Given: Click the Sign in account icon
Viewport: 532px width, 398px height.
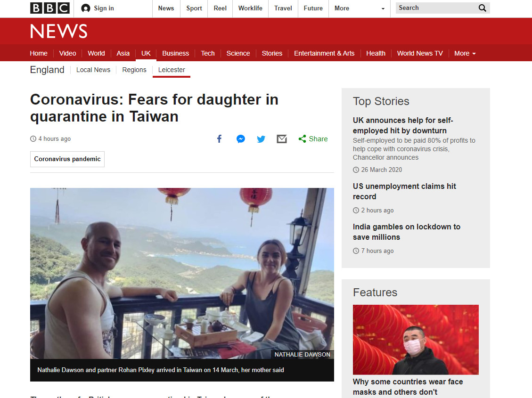Looking at the screenshot, I should click(86, 8).
